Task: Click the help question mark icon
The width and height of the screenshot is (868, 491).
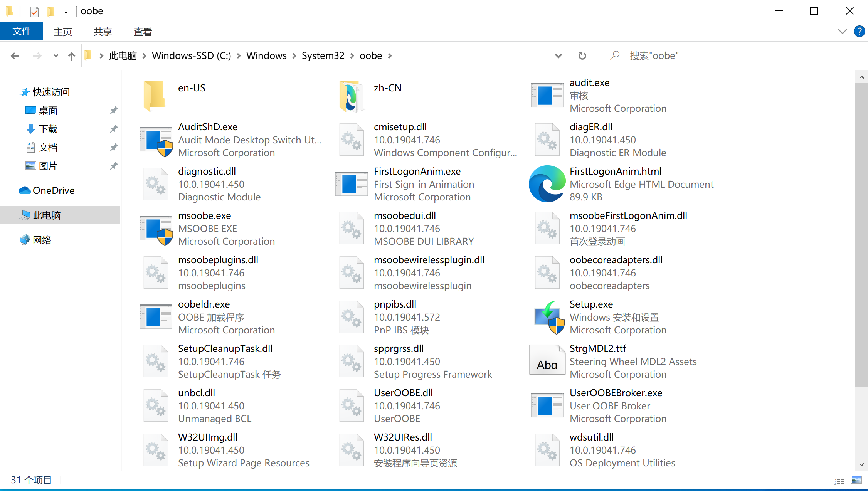Action: 859,32
